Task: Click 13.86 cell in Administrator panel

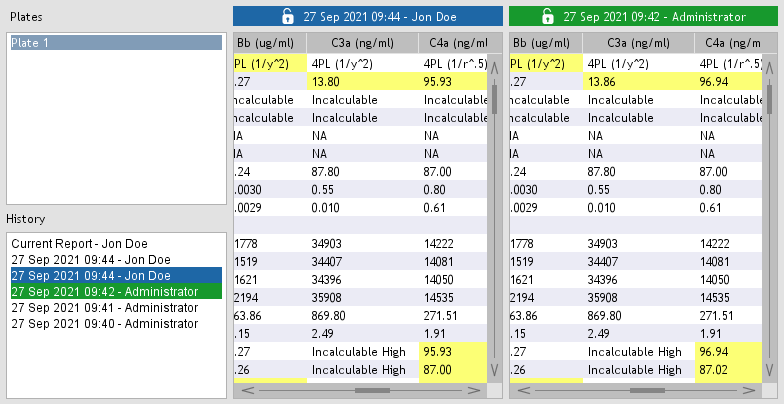Action: [639, 82]
